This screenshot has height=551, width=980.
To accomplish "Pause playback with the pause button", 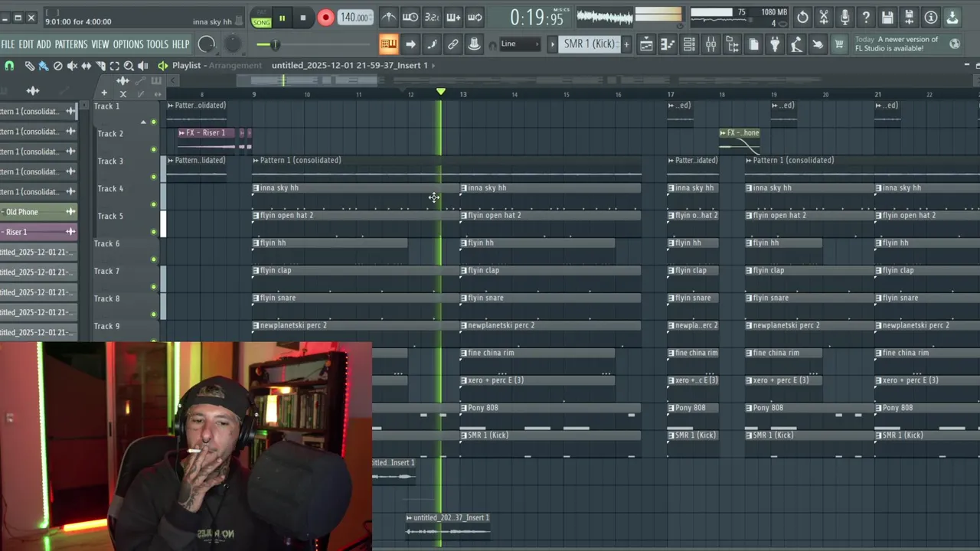I will [x=282, y=18].
